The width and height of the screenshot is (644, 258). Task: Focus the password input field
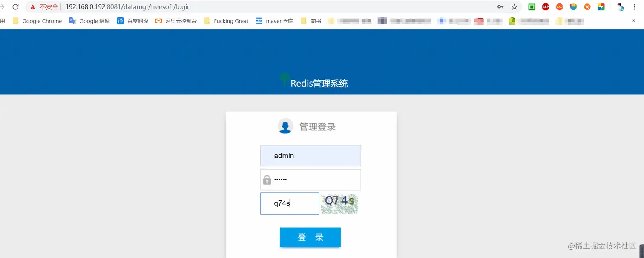[310, 180]
